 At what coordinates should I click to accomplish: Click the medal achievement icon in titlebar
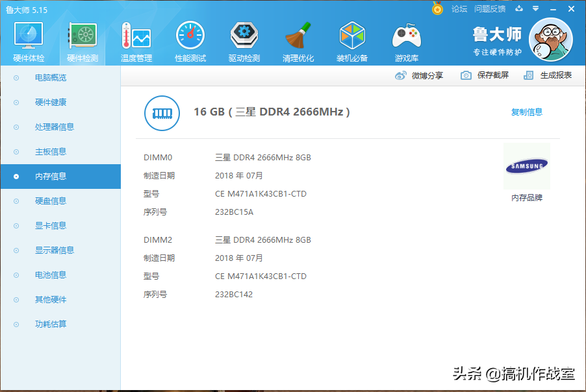(437, 8)
